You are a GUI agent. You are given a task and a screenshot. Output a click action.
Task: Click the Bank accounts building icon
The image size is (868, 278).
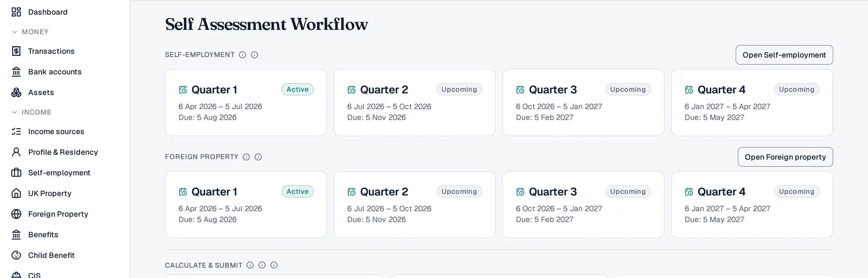(x=16, y=72)
